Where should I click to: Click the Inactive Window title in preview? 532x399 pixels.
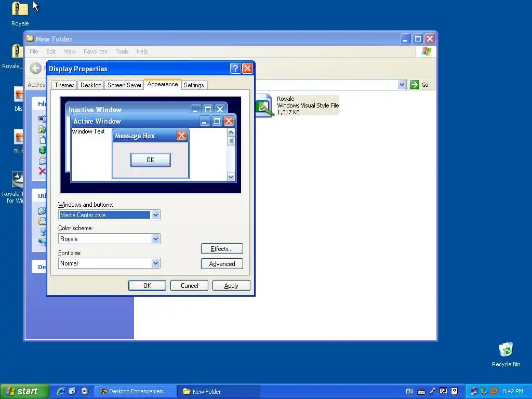[x=95, y=110]
